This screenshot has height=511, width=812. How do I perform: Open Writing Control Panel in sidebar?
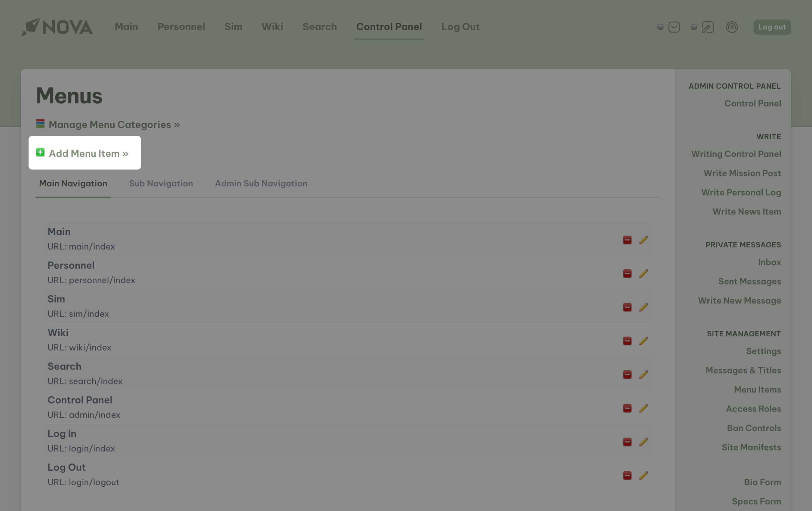click(x=736, y=154)
